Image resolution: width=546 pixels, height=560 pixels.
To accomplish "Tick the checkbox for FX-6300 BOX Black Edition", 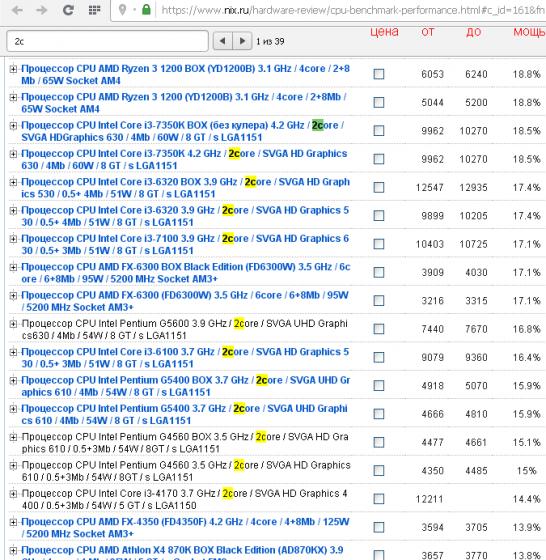I will pos(379,272).
